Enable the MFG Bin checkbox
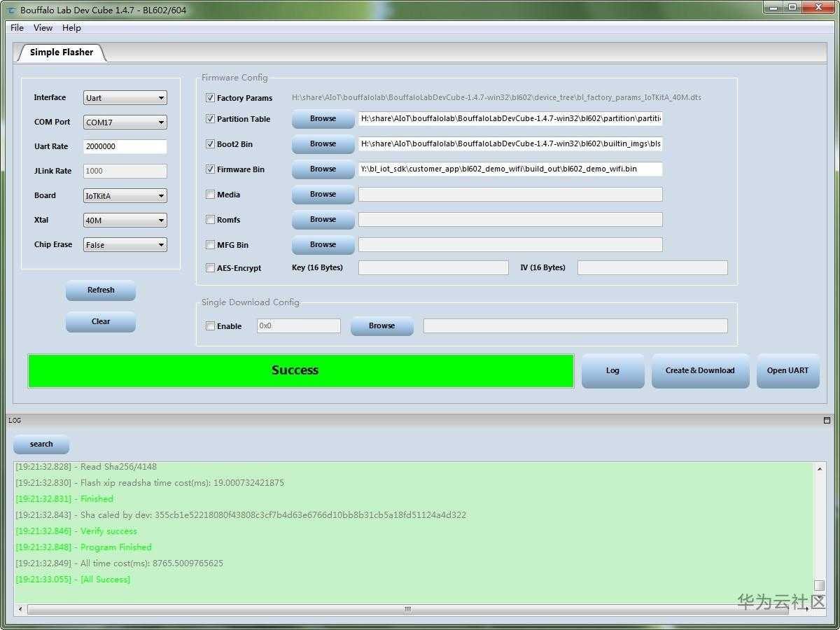The height and width of the screenshot is (630, 840). pos(210,245)
